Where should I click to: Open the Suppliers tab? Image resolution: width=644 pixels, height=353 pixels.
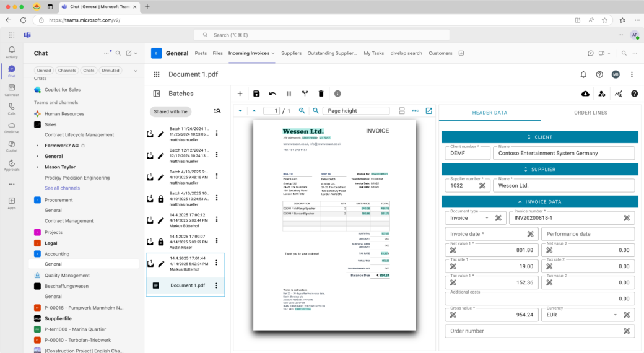click(291, 53)
